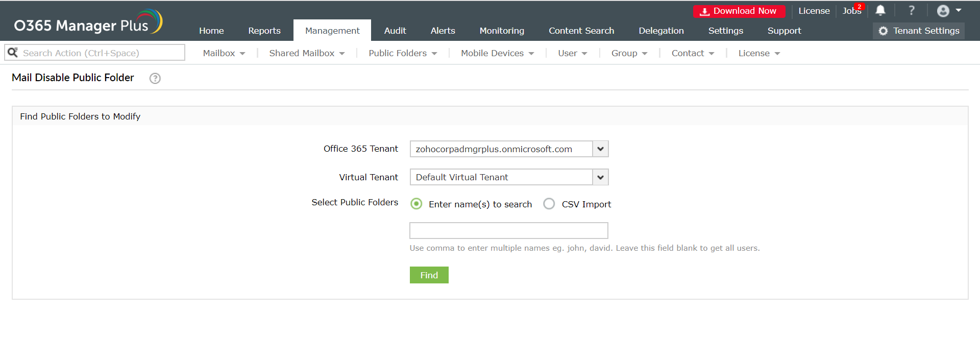The height and width of the screenshot is (360, 980).
Task: Expand the Group menu
Action: click(x=629, y=53)
